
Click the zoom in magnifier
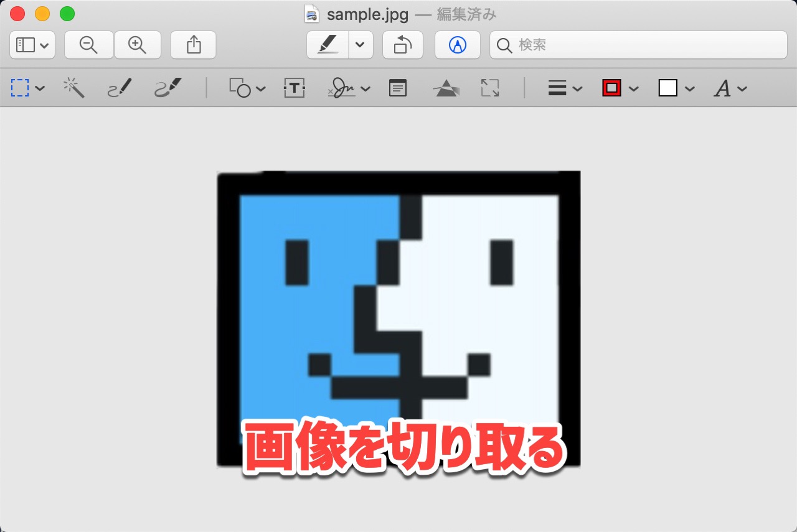click(x=137, y=45)
